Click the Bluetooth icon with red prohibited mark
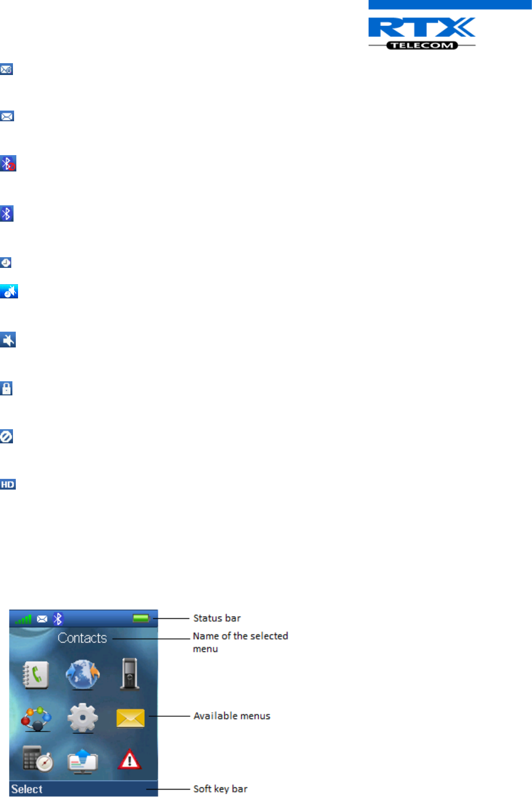 tap(8, 164)
